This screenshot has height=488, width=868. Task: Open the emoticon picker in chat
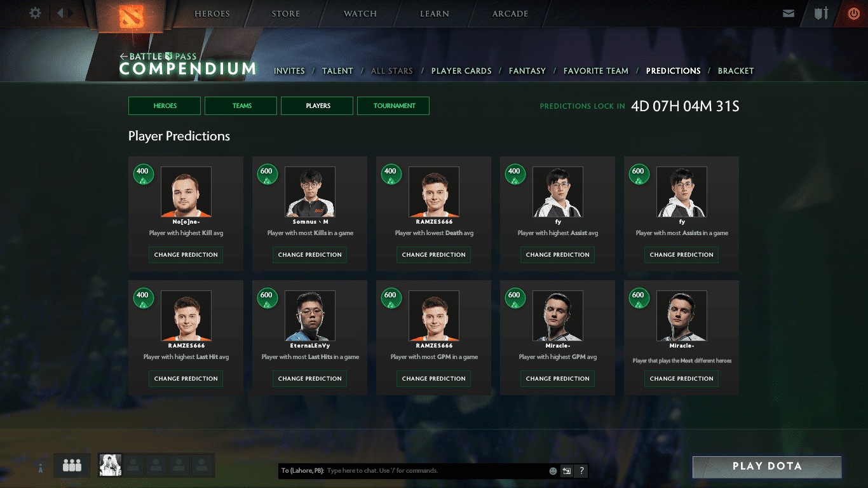click(553, 471)
